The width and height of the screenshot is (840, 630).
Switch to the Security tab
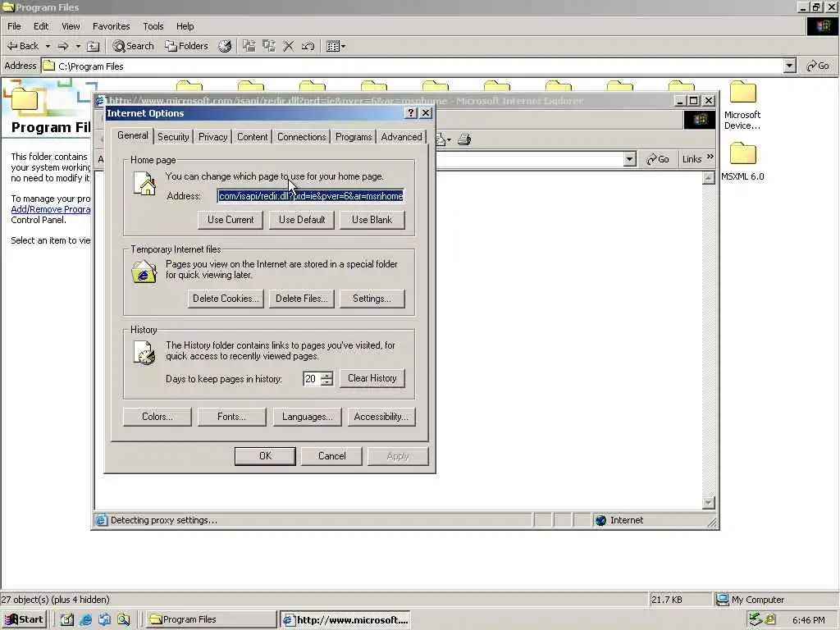point(173,137)
